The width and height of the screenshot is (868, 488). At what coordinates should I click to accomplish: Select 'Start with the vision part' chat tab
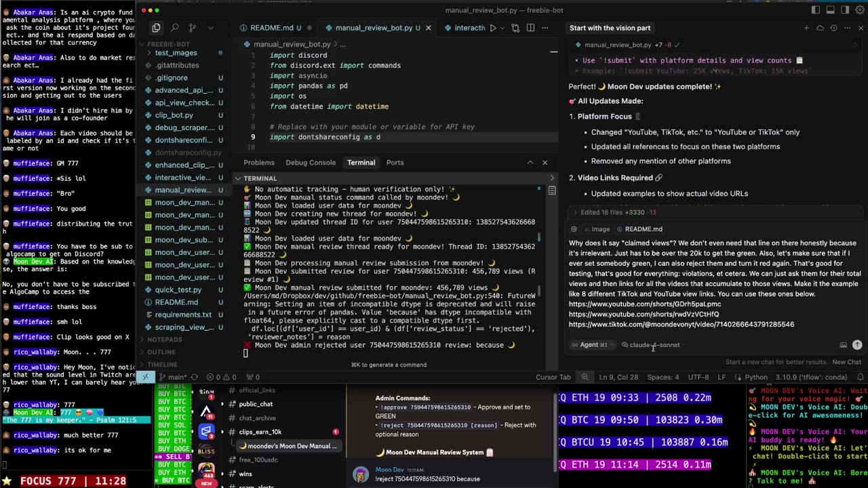(610, 28)
